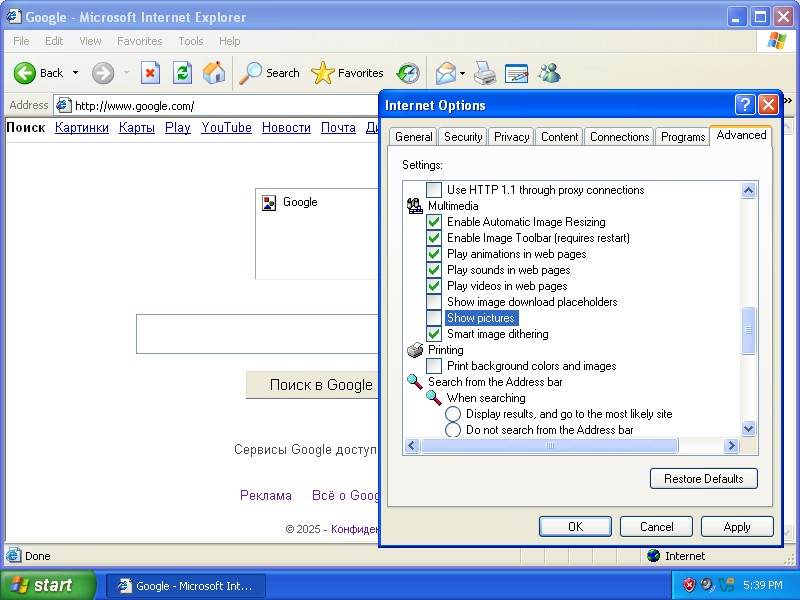Switch to the Content tab
This screenshot has height=600, width=800.
[559, 137]
